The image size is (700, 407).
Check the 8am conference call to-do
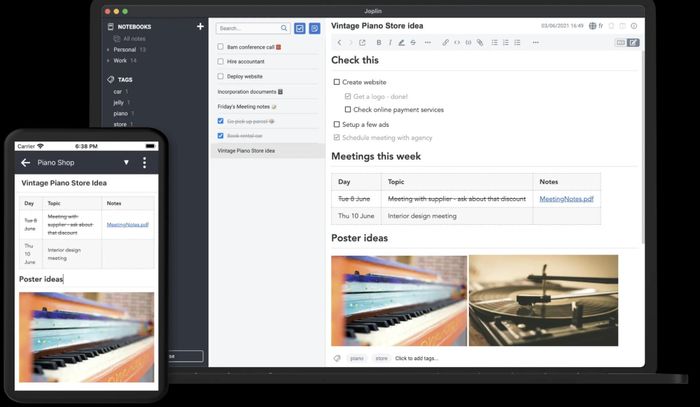pos(221,46)
